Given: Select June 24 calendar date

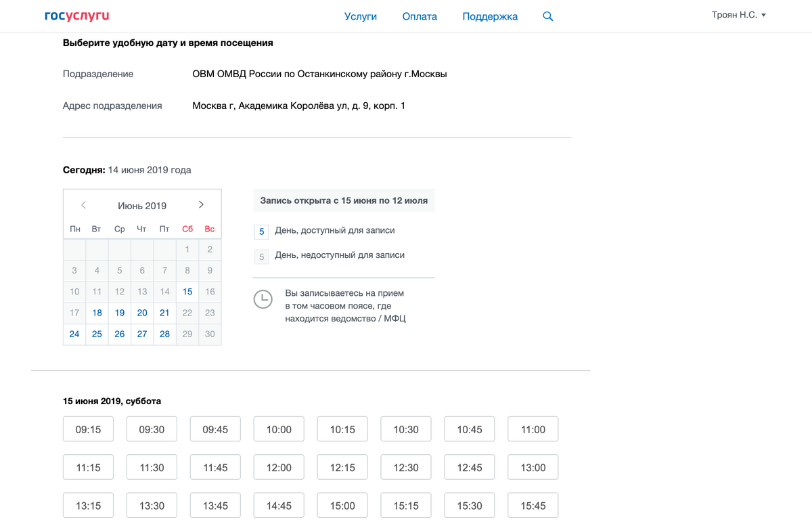Looking at the screenshot, I should pos(74,334).
